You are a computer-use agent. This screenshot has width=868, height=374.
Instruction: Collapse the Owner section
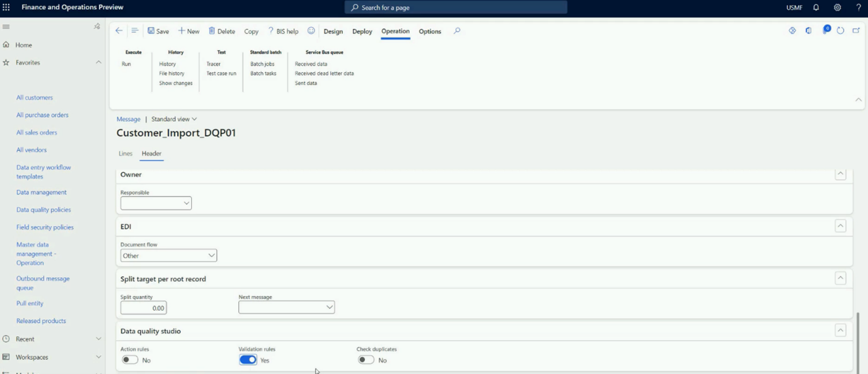click(x=840, y=174)
